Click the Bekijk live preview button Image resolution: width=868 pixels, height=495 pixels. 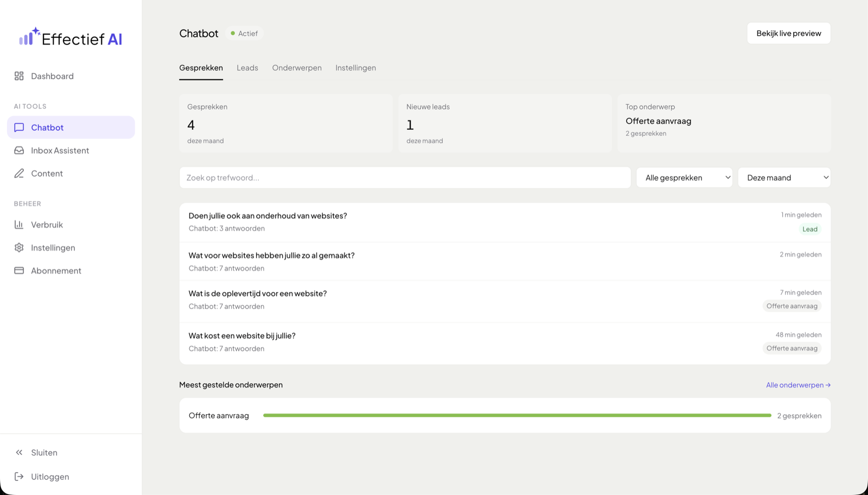789,33
